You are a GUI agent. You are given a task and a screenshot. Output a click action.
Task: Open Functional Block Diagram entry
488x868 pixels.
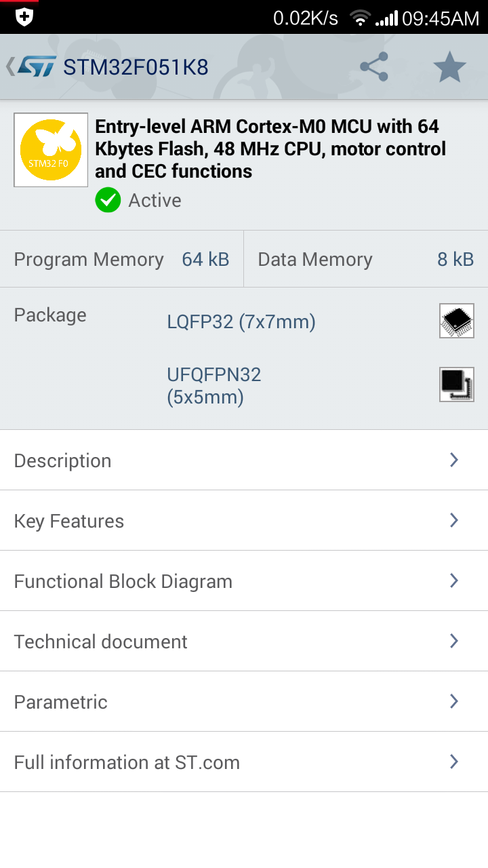[244, 581]
